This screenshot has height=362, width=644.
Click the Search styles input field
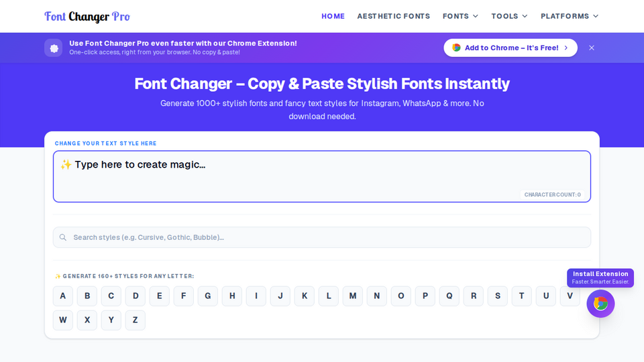point(322,237)
